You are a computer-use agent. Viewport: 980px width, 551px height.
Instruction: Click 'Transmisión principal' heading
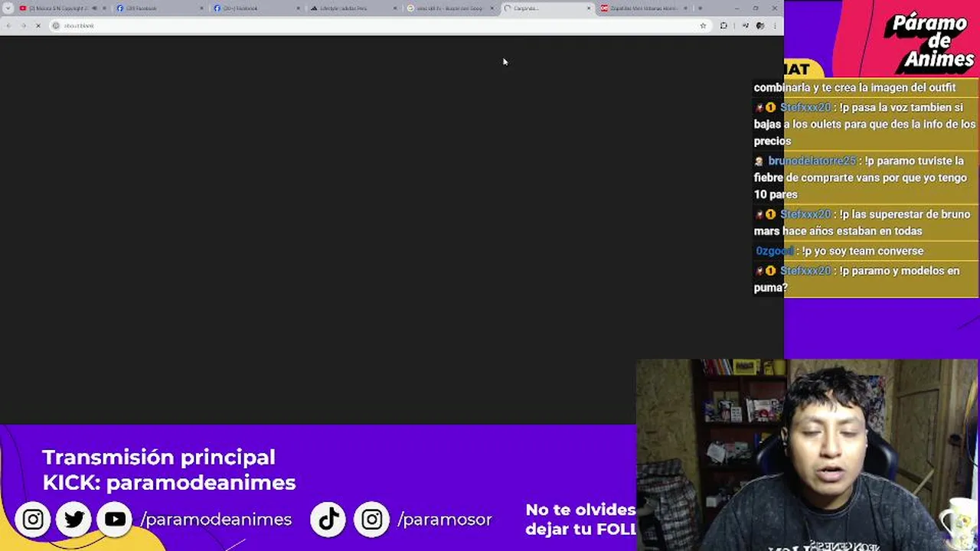click(158, 458)
